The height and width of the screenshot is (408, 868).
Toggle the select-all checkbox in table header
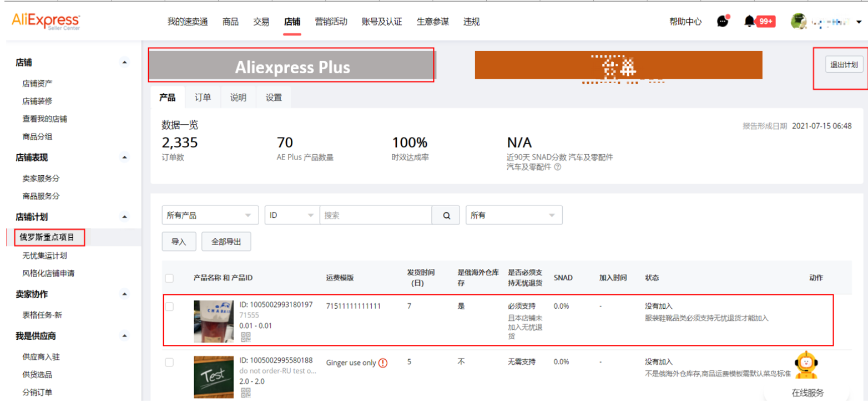click(169, 278)
